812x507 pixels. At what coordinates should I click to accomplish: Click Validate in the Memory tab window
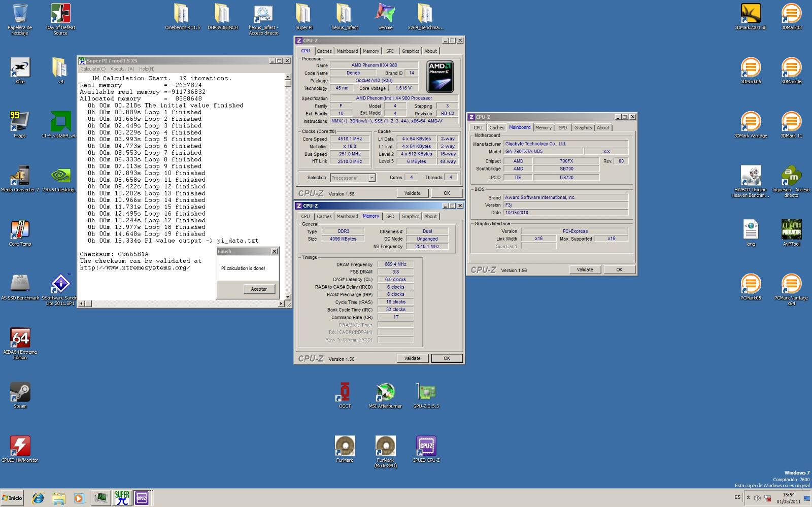(x=412, y=358)
